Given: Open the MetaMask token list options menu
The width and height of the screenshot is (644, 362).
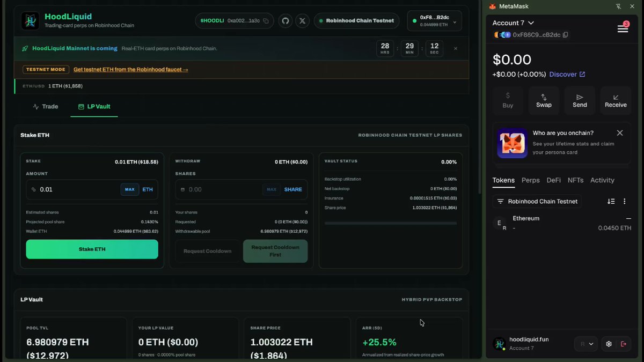Looking at the screenshot, I should point(624,201).
